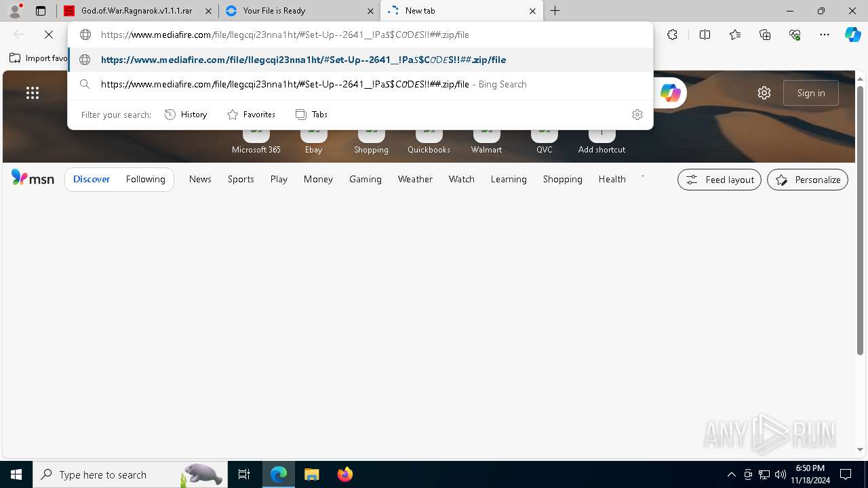Open the Health category
This screenshot has width=868, height=488.
tap(612, 179)
